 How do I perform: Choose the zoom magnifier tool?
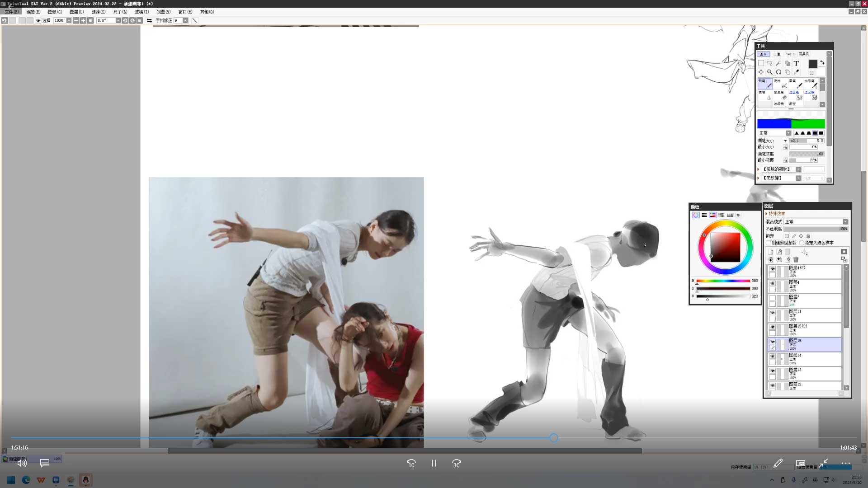770,72
